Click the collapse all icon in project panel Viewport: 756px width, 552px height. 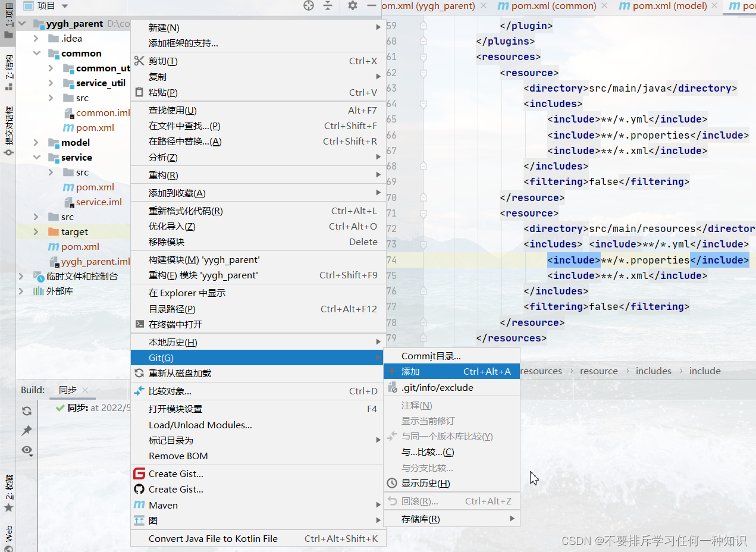[328, 5]
